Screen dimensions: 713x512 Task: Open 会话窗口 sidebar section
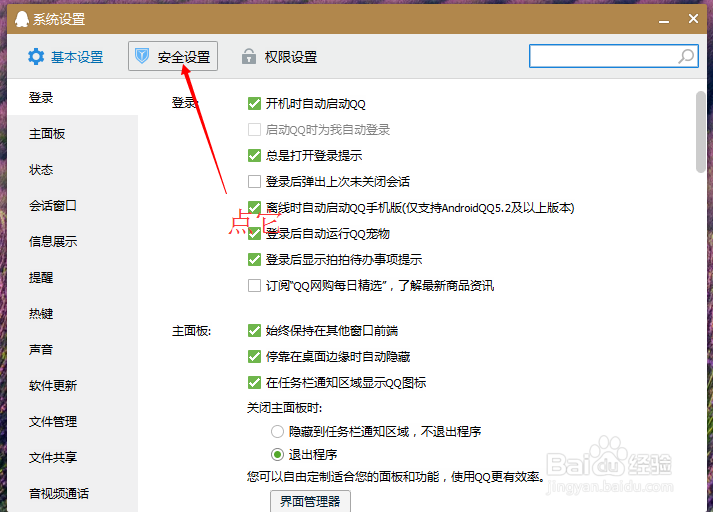[73, 206]
